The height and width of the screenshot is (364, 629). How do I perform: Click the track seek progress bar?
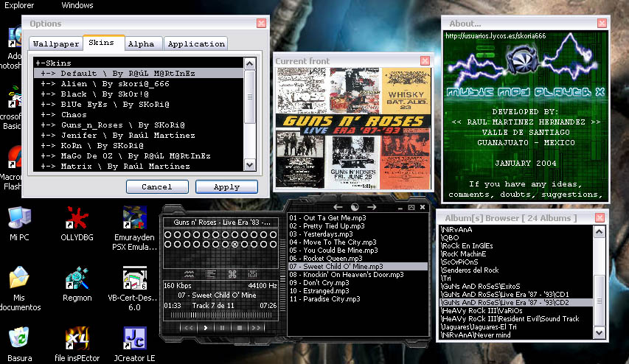pos(221,315)
